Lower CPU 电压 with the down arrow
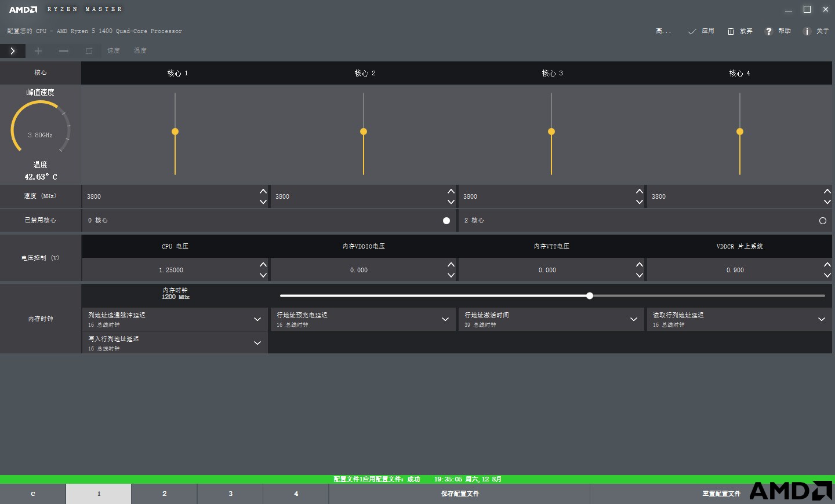 tap(263, 276)
